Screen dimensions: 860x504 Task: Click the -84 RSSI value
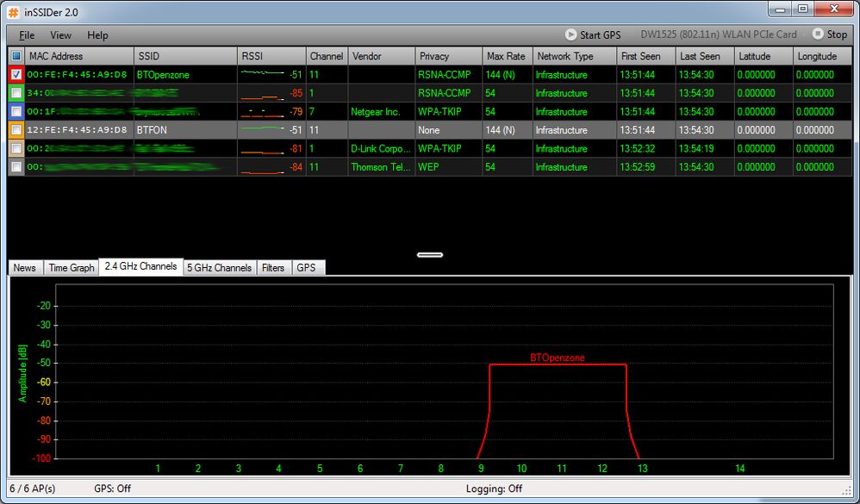click(x=296, y=167)
